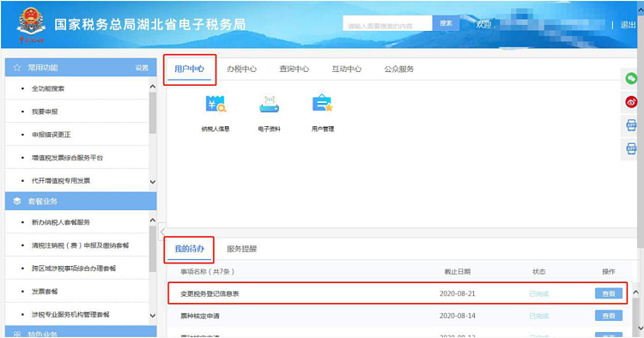Open 我要申报 in the sidebar
644x338 pixels.
coord(45,112)
